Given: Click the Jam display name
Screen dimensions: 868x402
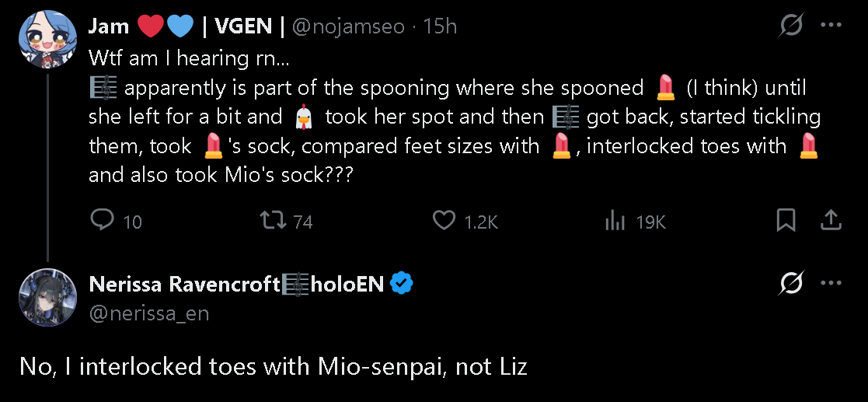Looking at the screenshot, I should (109, 26).
